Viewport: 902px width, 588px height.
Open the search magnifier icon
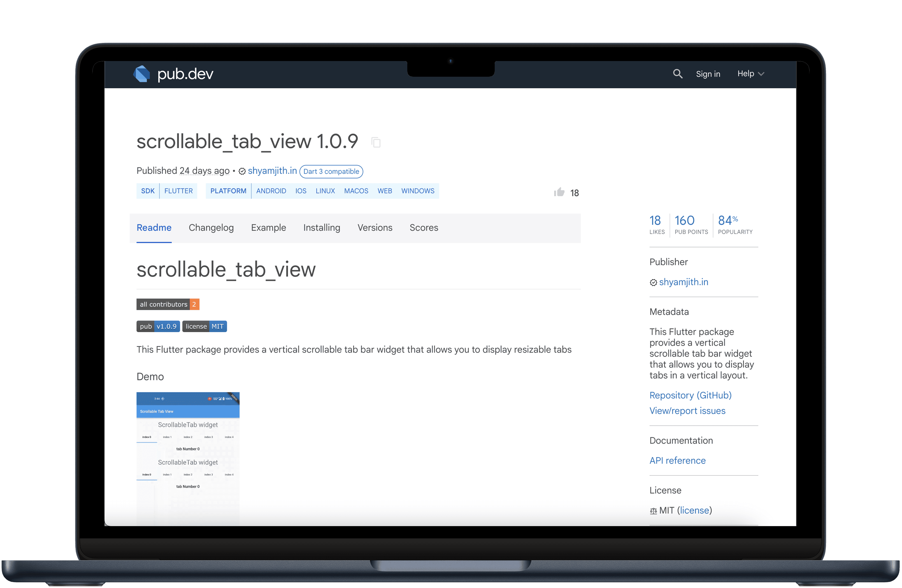pos(678,73)
